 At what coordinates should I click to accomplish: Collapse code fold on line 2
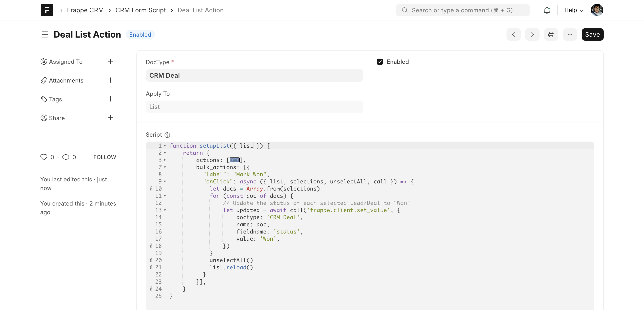point(165,153)
